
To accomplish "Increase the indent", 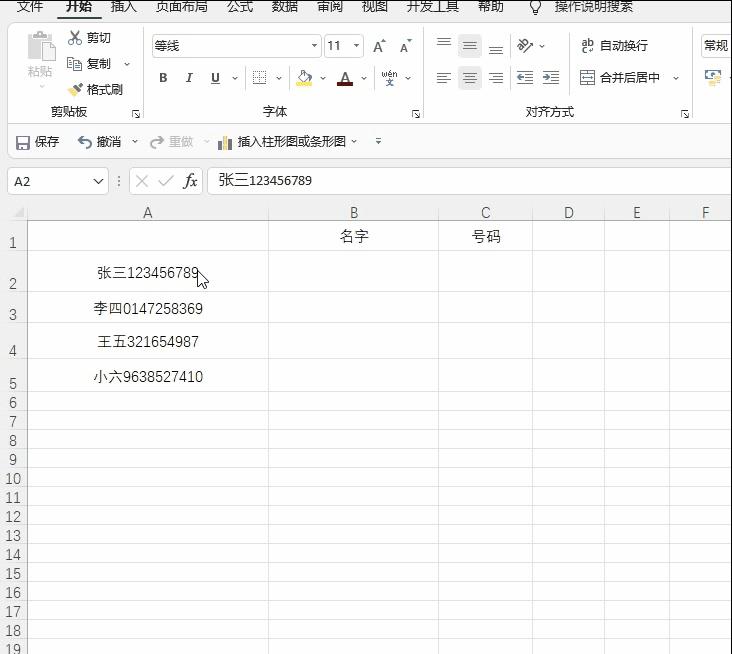I will tap(551, 77).
